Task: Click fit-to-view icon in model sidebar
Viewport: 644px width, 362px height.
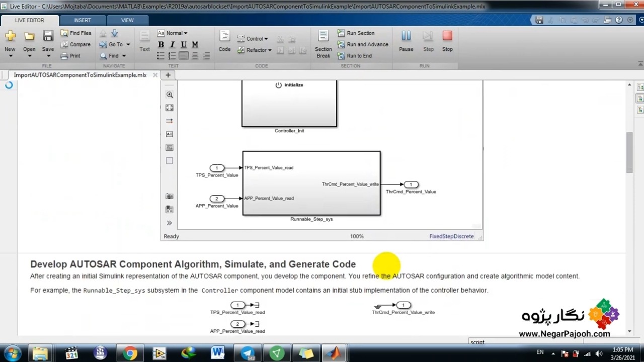Action: click(170, 108)
